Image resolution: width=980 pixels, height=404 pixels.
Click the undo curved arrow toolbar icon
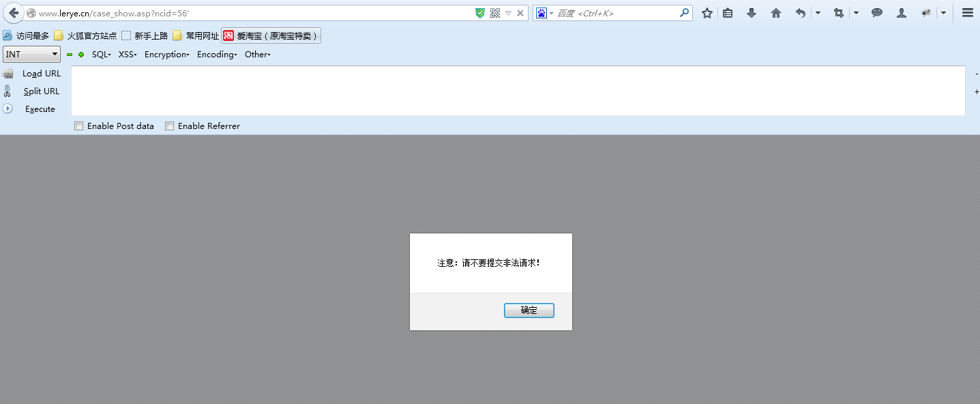coord(801,13)
